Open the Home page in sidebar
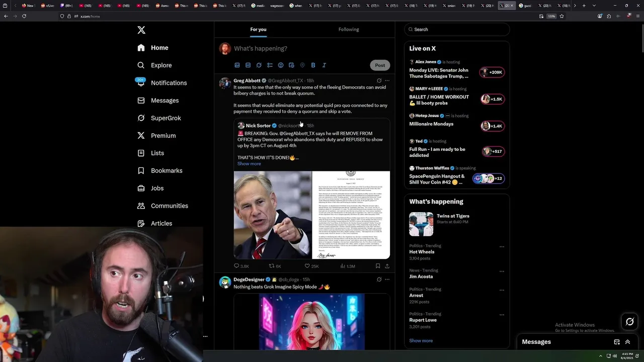This screenshot has height=362, width=644. [153, 48]
